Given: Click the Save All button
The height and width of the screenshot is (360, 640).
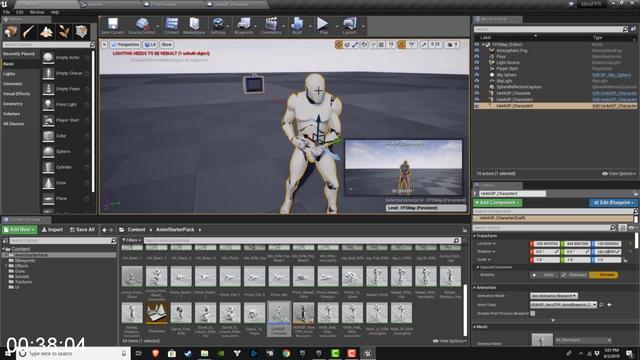Looking at the screenshot, I should 82,230.
